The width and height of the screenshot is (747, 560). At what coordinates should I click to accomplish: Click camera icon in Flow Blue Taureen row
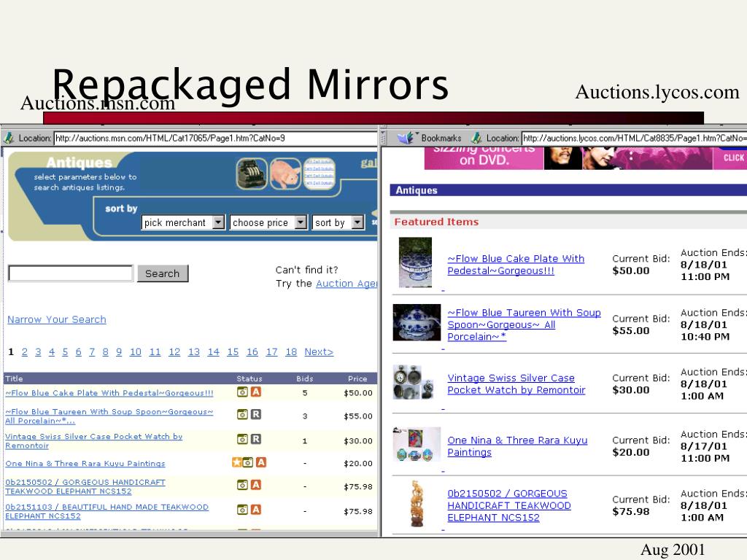(x=242, y=414)
